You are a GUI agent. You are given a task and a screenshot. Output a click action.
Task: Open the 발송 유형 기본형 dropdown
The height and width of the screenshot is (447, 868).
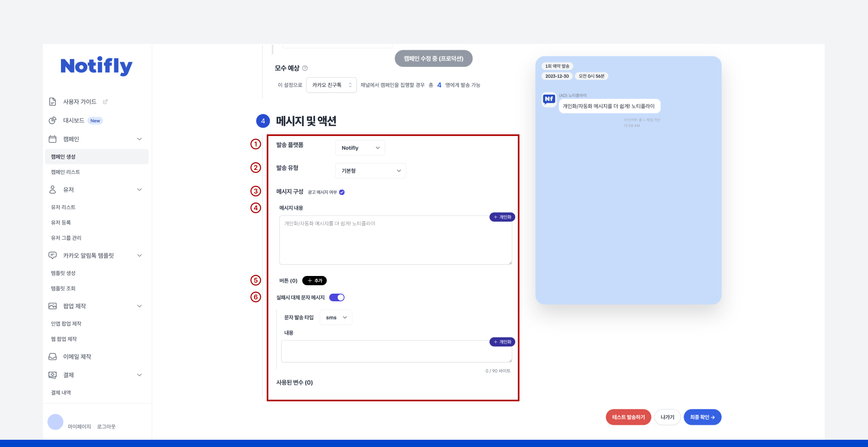click(370, 171)
